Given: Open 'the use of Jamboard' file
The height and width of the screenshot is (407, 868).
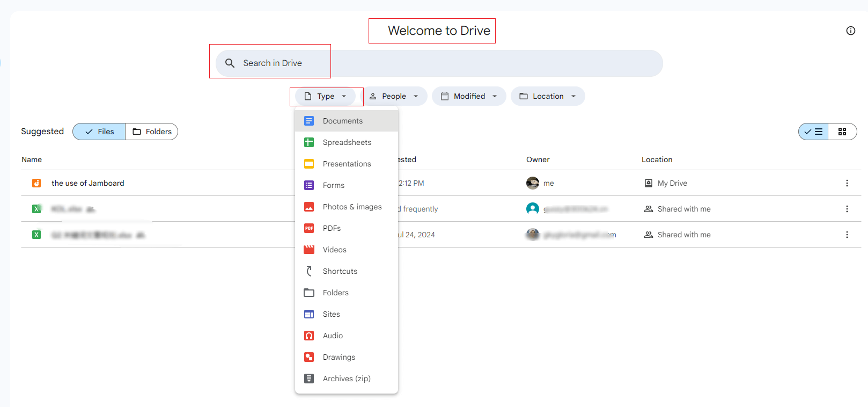Looking at the screenshot, I should pyautogui.click(x=88, y=183).
